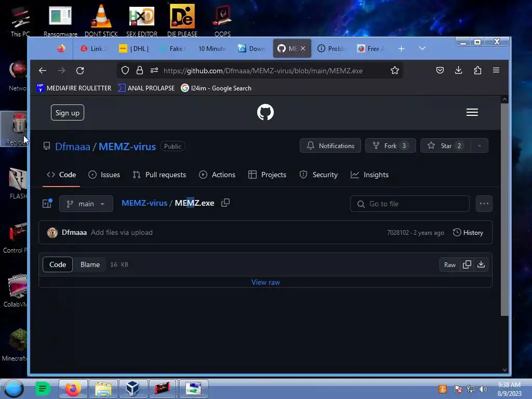Screen dimensions: 532x399
Task: Click the Notifications button
Action: [x=330, y=146]
